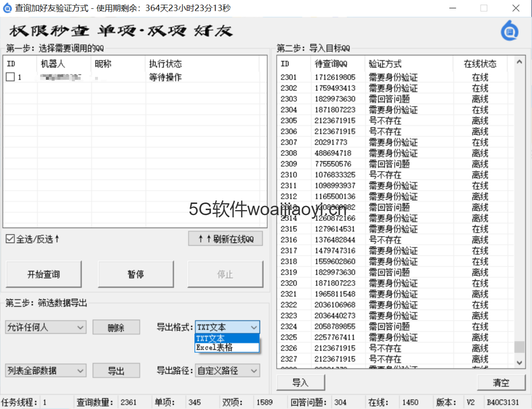
Task: Select row 2312 with QQ 1165500136
Action: [x=395, y=196]
